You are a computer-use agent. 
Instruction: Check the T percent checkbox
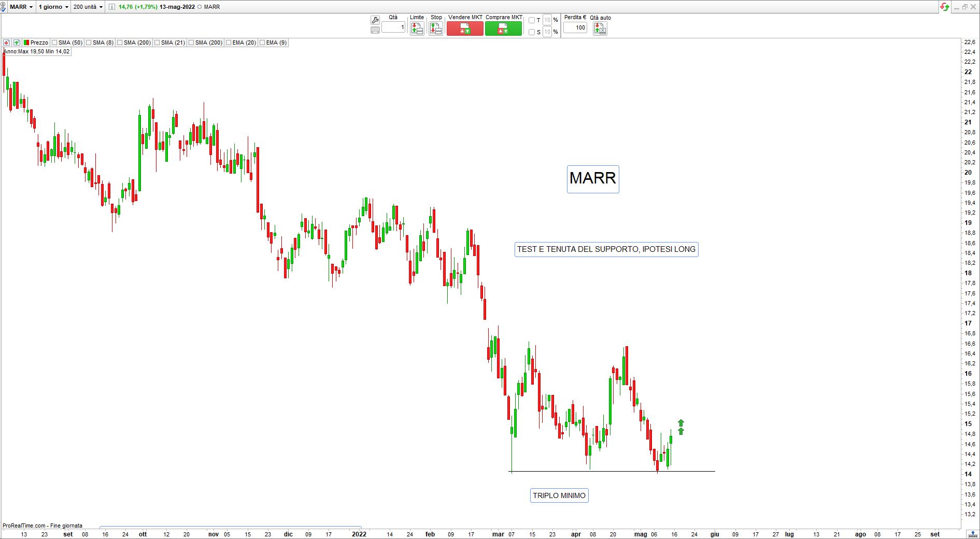(531, 20)
